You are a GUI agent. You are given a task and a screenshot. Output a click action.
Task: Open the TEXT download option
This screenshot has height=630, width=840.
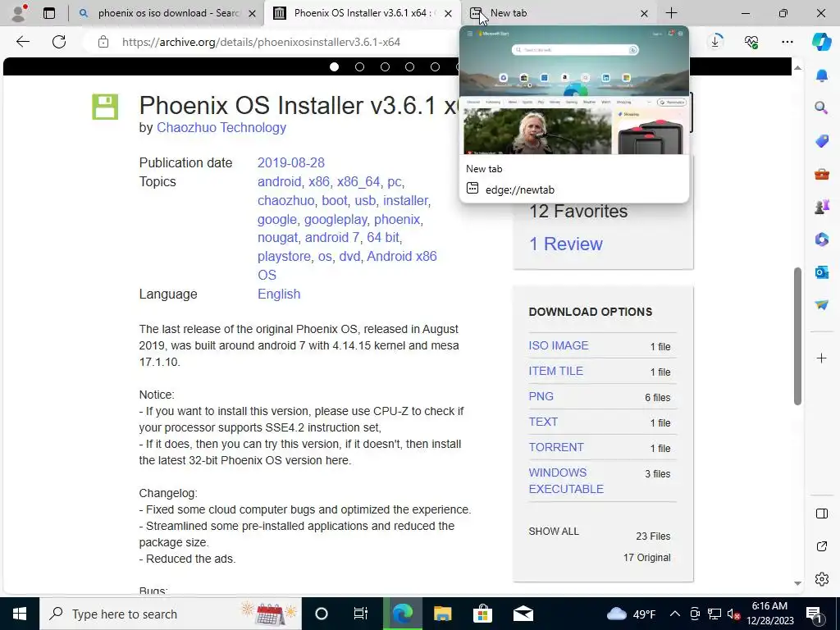(x=543, y=422)
